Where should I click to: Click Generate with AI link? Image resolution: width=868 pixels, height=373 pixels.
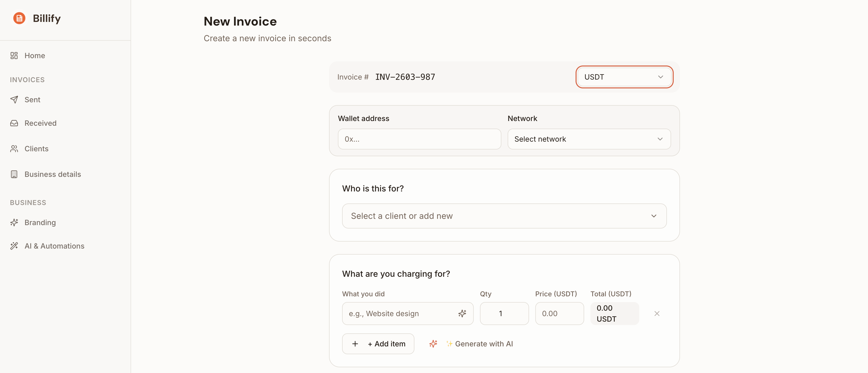484,344
